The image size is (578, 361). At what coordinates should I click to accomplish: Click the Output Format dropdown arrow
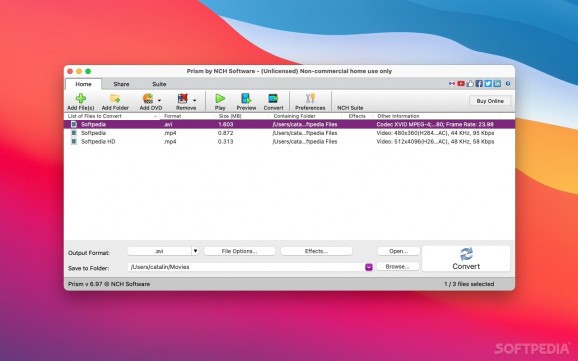tap(195, 251)
